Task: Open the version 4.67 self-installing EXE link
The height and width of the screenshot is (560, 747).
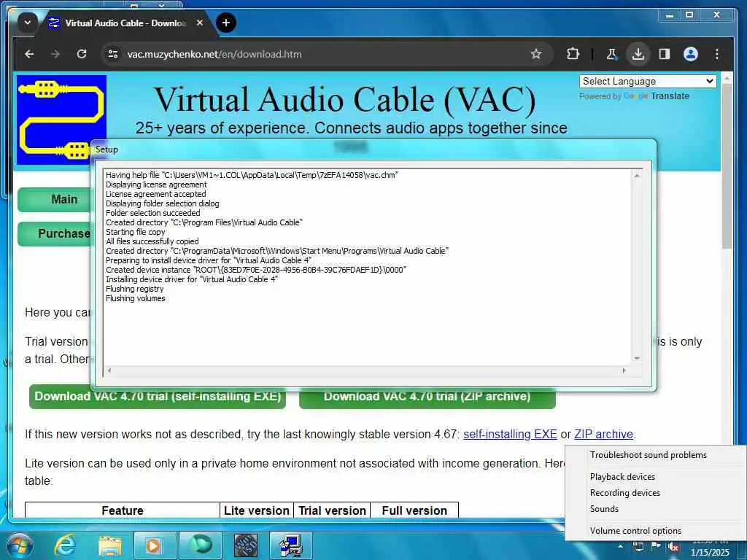Action: 510,435
